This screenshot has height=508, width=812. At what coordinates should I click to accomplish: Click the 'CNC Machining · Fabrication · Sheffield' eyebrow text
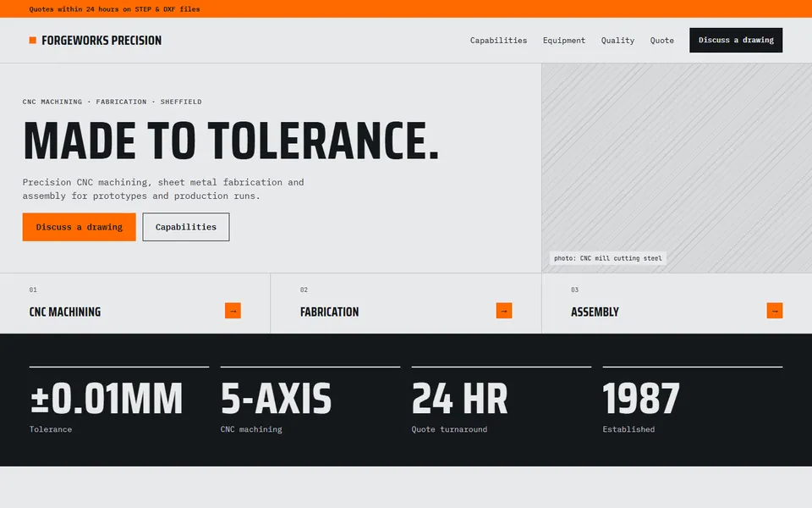pos(112,102)
